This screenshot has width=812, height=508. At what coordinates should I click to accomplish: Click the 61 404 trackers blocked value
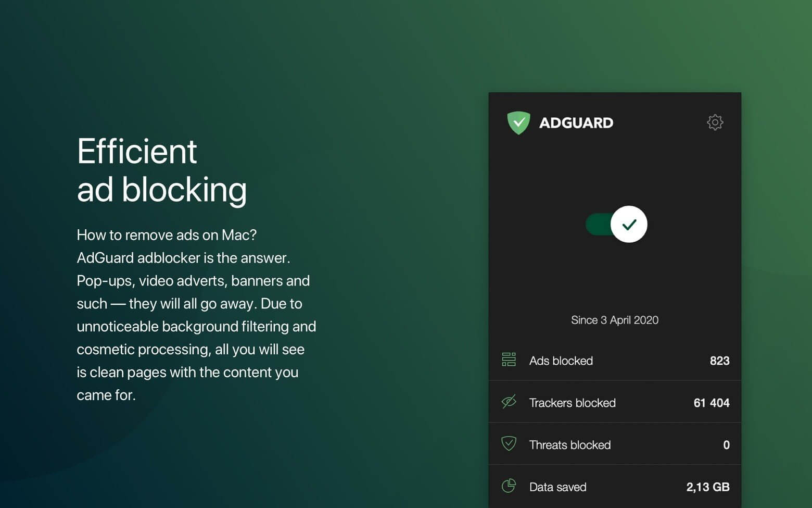[711, 402]
